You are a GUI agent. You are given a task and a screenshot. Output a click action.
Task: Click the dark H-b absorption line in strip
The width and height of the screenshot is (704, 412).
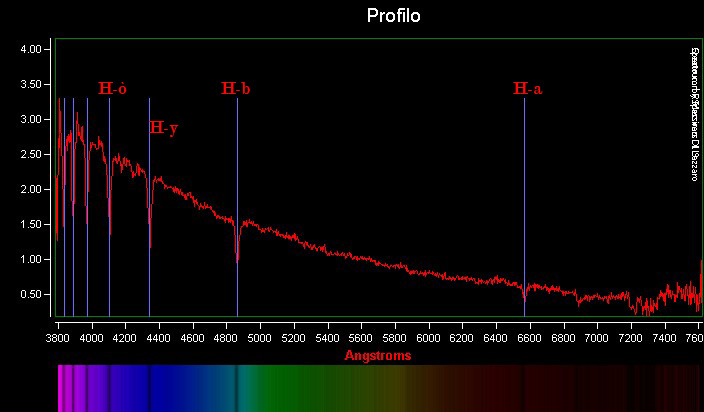point(237,388)
